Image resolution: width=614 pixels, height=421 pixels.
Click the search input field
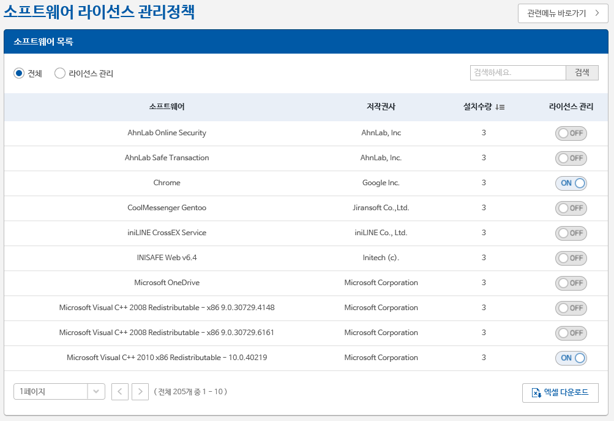click(518, 73)
